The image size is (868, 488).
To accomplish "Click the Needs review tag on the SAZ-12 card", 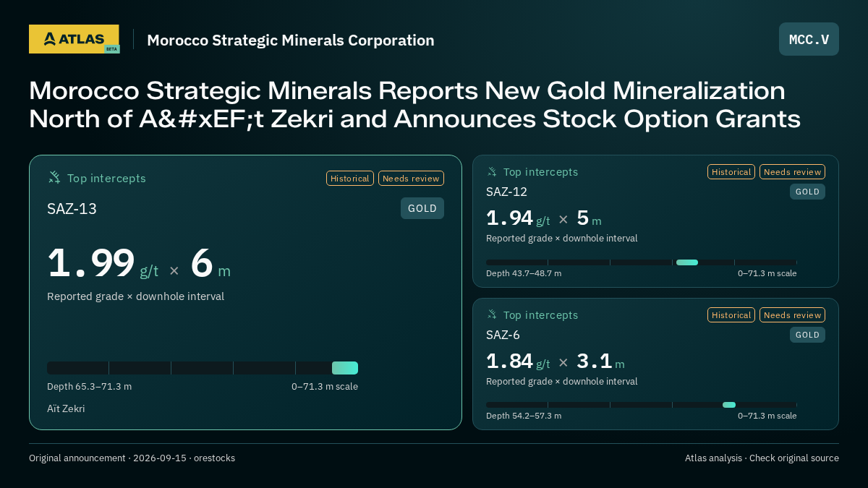I will point(792,172).
